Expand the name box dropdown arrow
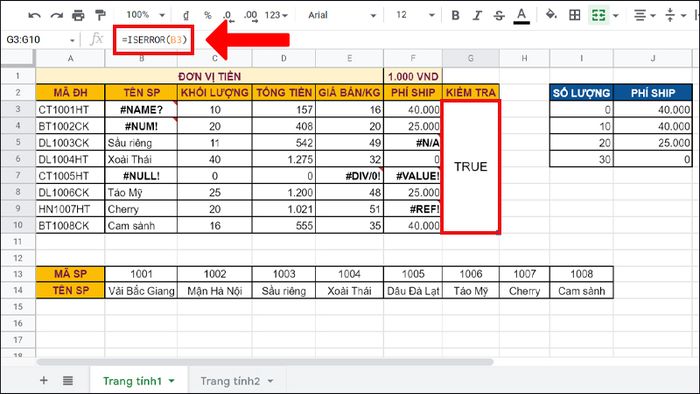This screenshot has height=394, width=700. (72, 40)
